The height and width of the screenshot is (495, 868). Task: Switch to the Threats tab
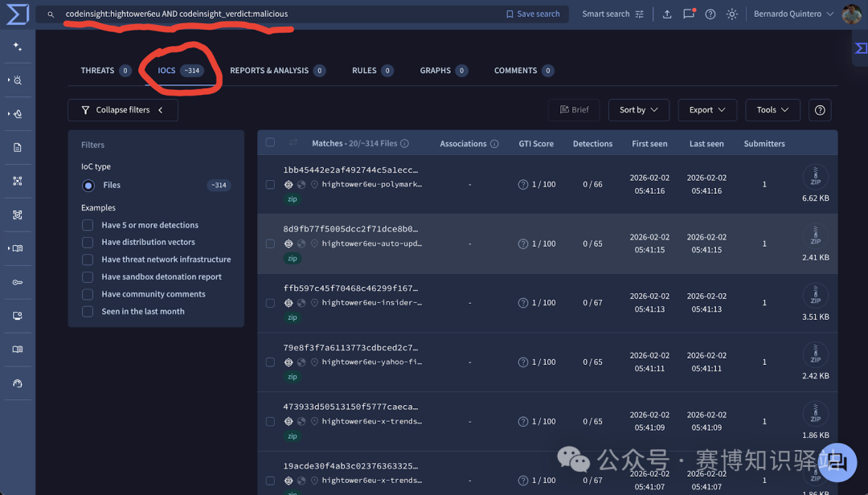pyautogui.click(x=106, y=71)
